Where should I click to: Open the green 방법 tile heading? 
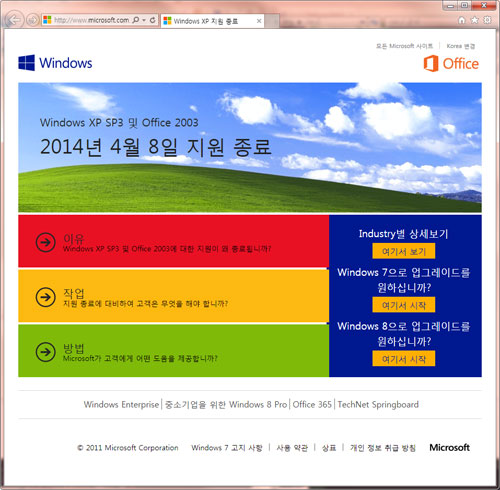pyautogui.click(x=74, y=348)
